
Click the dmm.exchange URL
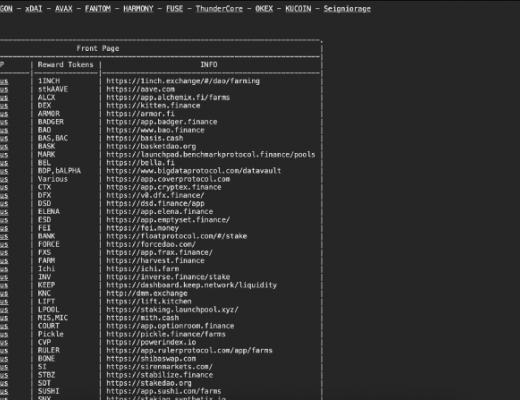coord(147,293)
